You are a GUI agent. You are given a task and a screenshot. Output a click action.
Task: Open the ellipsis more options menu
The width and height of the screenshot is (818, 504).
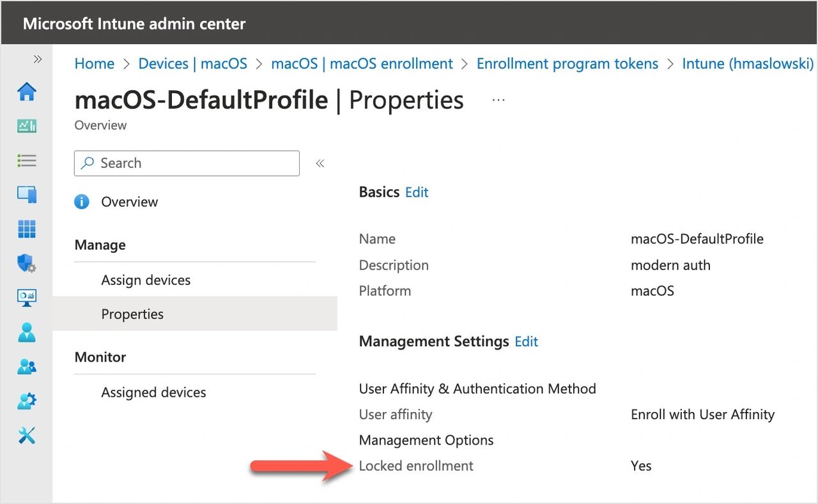(x=498, y=100)
